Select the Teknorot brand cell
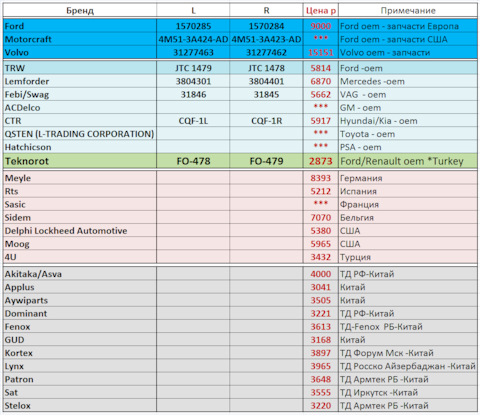 (x=80, y=161)
